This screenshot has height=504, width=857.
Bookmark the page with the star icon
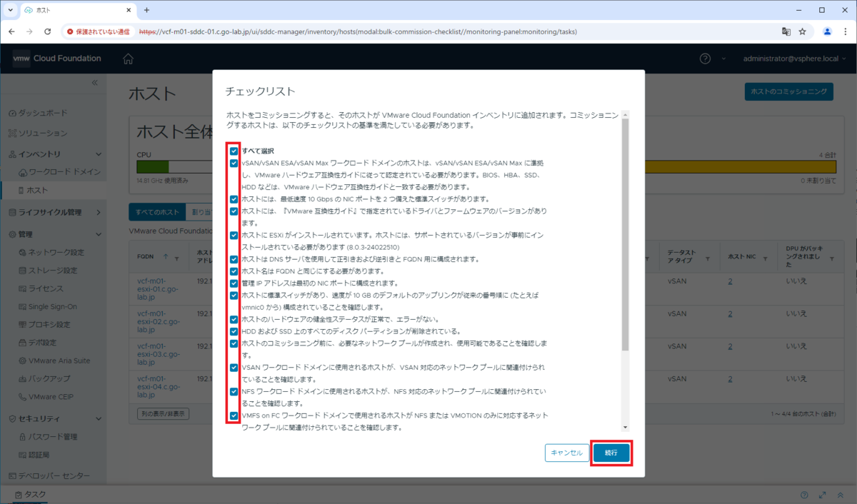[x=803, y=31]
